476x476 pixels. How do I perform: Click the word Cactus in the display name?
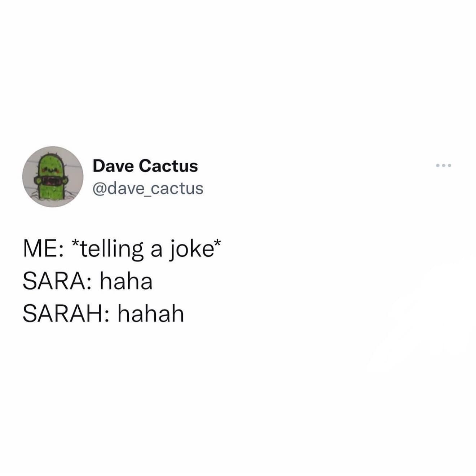pos(168,166)
